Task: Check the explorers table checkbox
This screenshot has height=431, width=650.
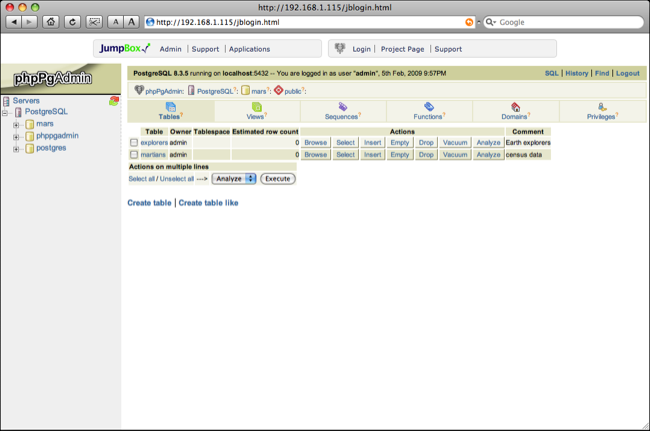Action: click(133, 143)
